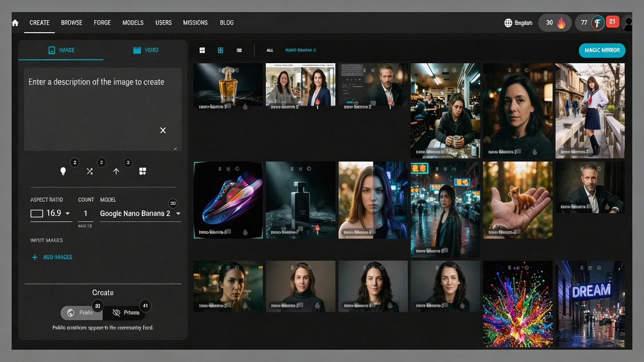Viewport: 644px width, 362px height.
Task: Open the Google Nano Banana 2 model dropdown
Action: click(x=140, y=214)
